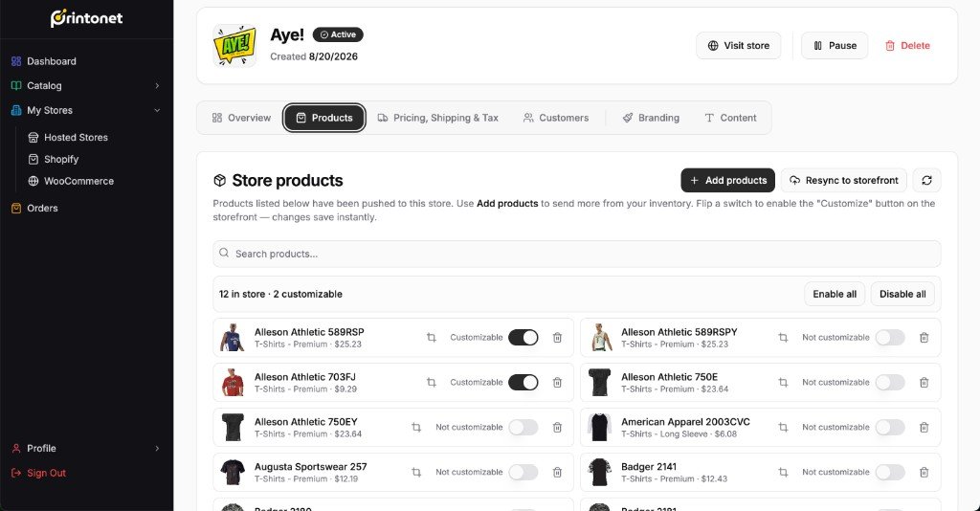
Task: Select the Products tab
Action: coord(324,118)
